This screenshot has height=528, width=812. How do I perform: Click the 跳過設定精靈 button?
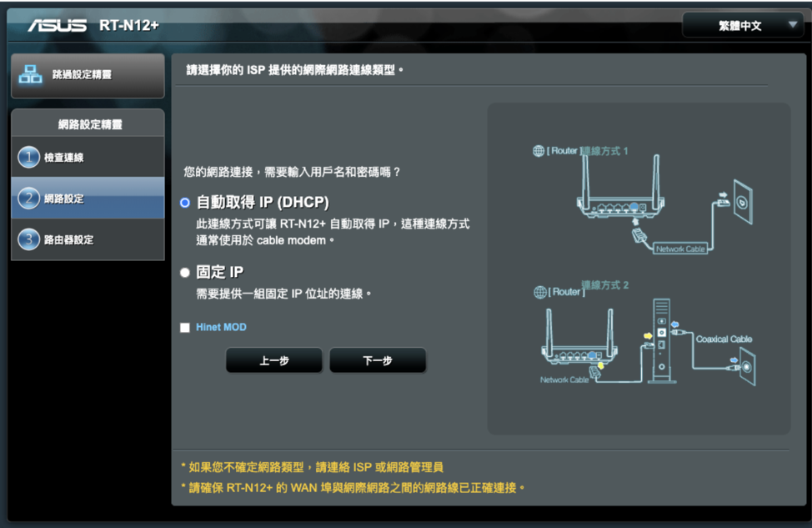click(x=88, y=75)
